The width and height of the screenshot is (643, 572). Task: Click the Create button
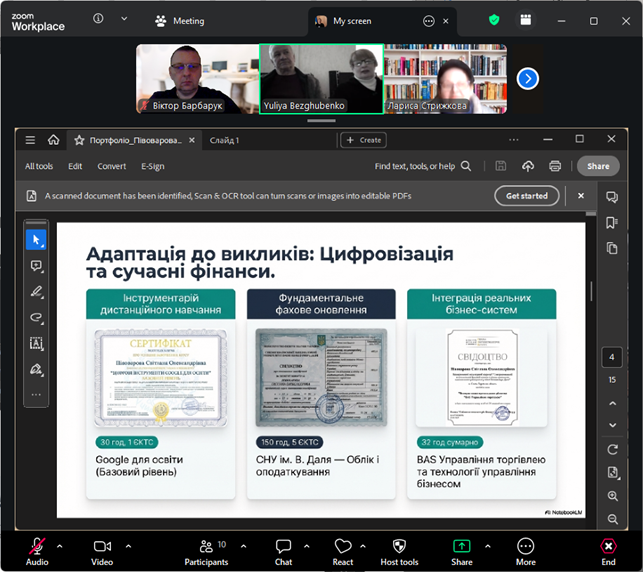(364, 140)
